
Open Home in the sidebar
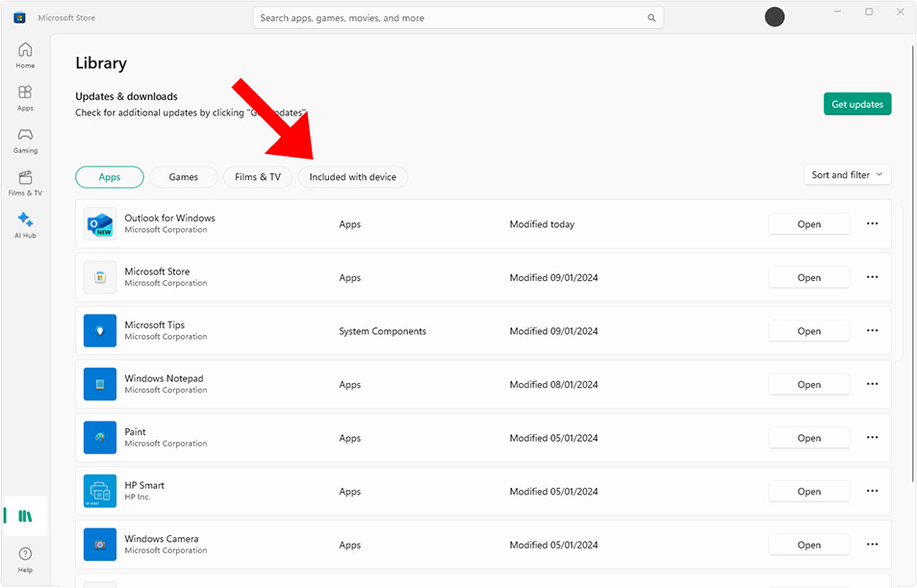pyautogui.click(x=25, y=55)
